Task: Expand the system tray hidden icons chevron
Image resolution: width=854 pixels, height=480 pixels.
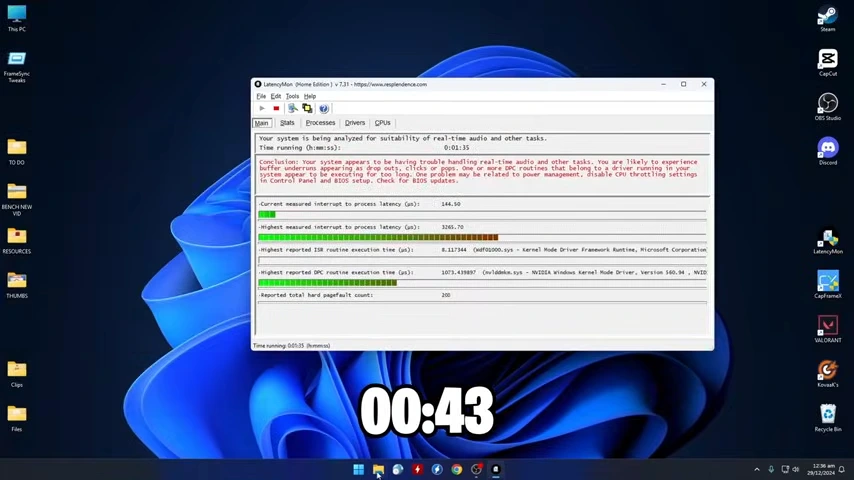Action: (x=757, y=469)
